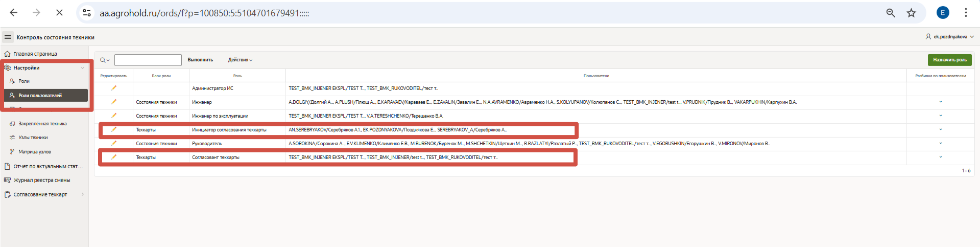This screenshot has width=980, height=247.
Task: Open the Действия dropdown menu
Action: pyautogui.click(x=240, y=60)
